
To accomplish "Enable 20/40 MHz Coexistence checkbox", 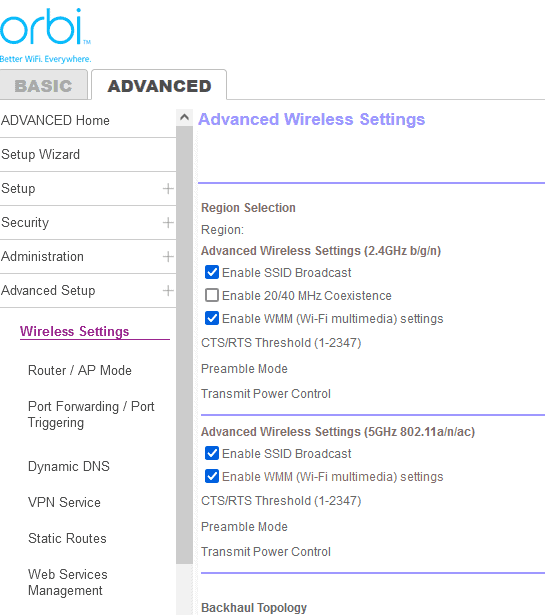I will [212, 295].
